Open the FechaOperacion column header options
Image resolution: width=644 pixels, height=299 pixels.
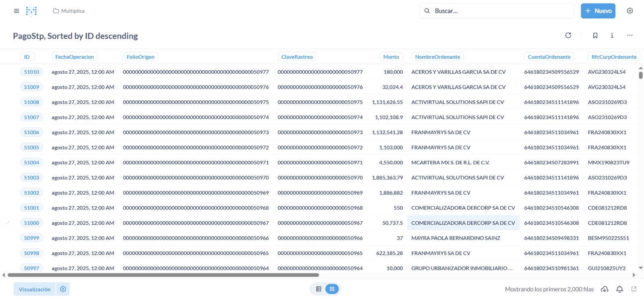pyautogui.click(x=74, y=57)
